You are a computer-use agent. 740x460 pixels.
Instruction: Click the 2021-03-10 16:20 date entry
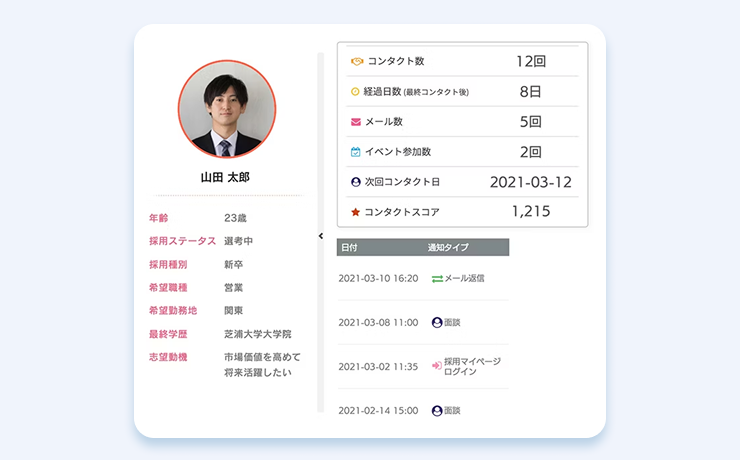(378, 278)
